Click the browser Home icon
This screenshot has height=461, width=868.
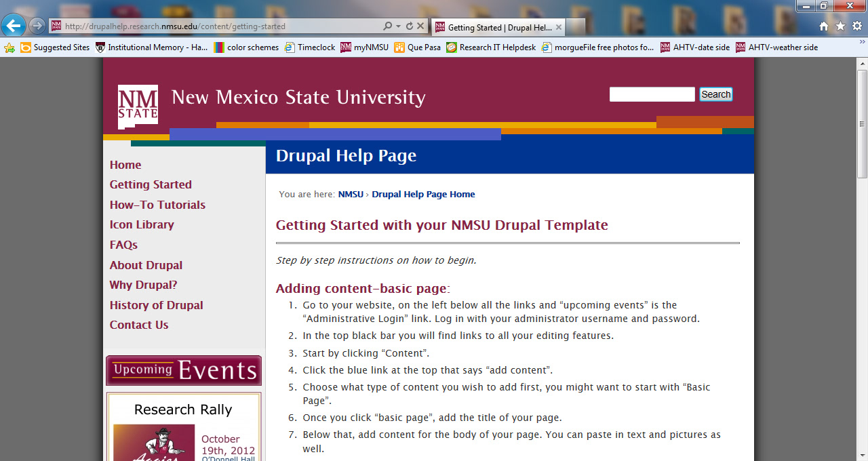click(x=823, y=26)
